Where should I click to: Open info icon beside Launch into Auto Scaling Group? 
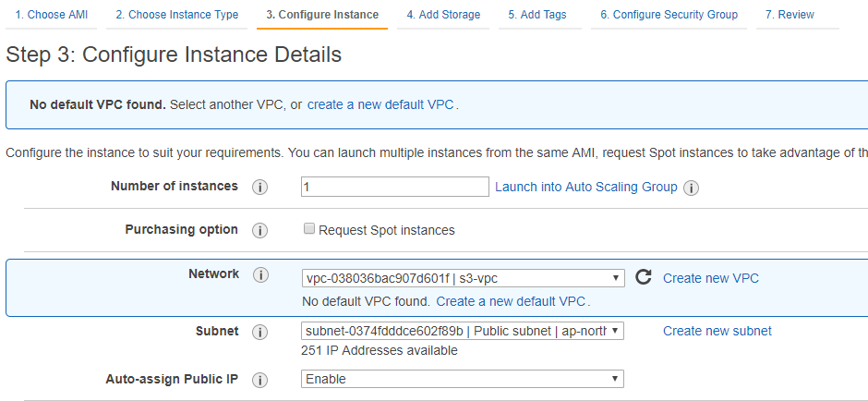(x=691, y=188)
